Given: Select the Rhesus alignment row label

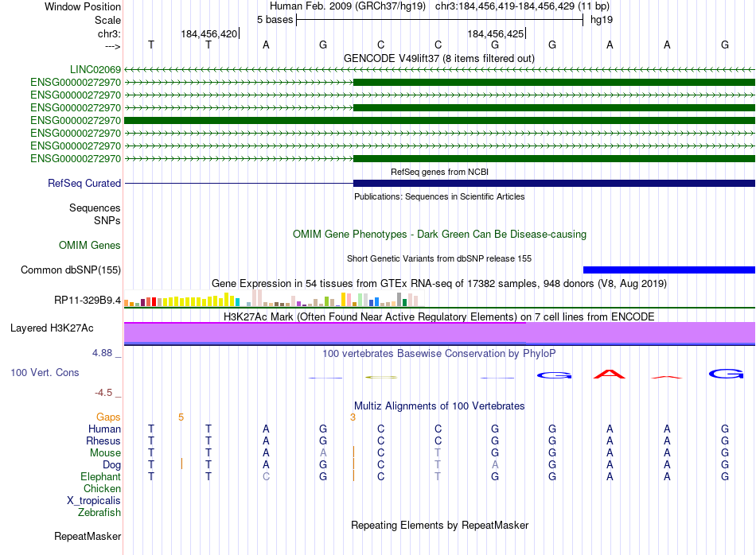Looking at the screenshot, I should [x=103, y=441].
